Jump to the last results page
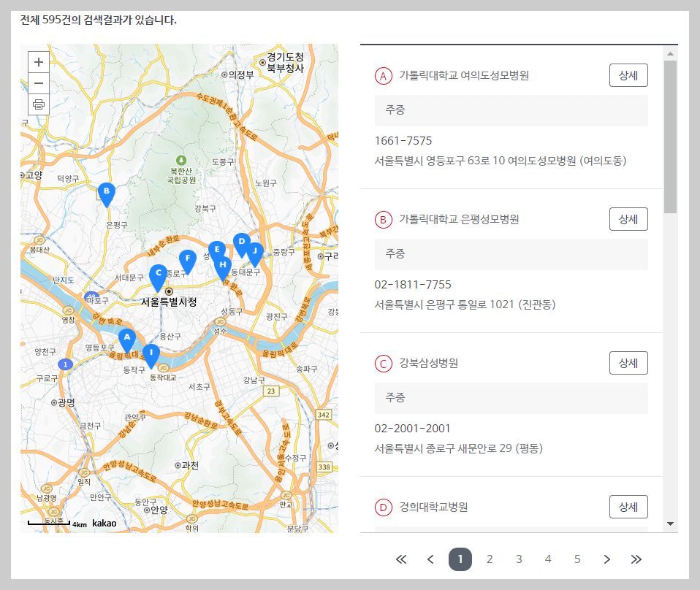This screenshot has height=590, width=700. point(636,559)
